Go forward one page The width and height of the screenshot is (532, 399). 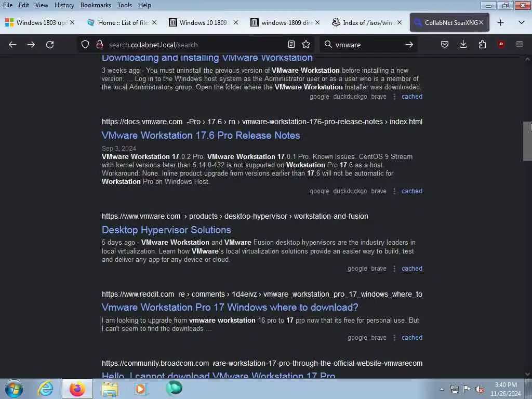31,45
